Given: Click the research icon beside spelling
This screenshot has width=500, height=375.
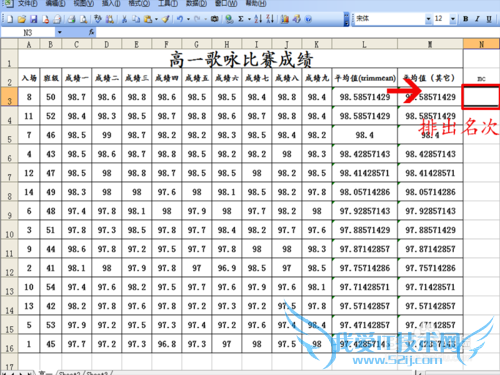Looking at the screenshot, I should [110, 19].
